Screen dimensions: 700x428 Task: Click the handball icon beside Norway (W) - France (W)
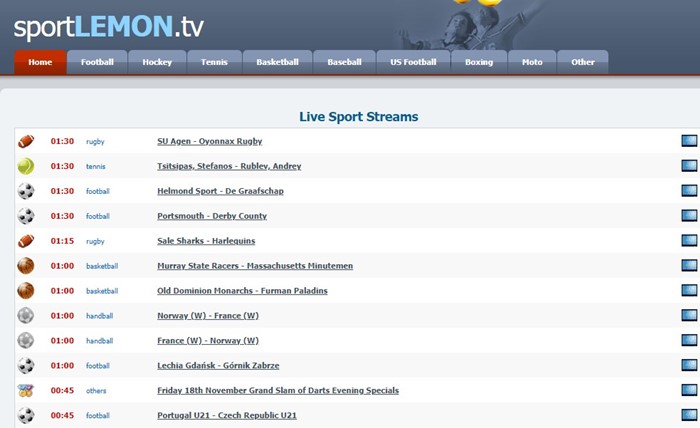click(x=26, y=316)
